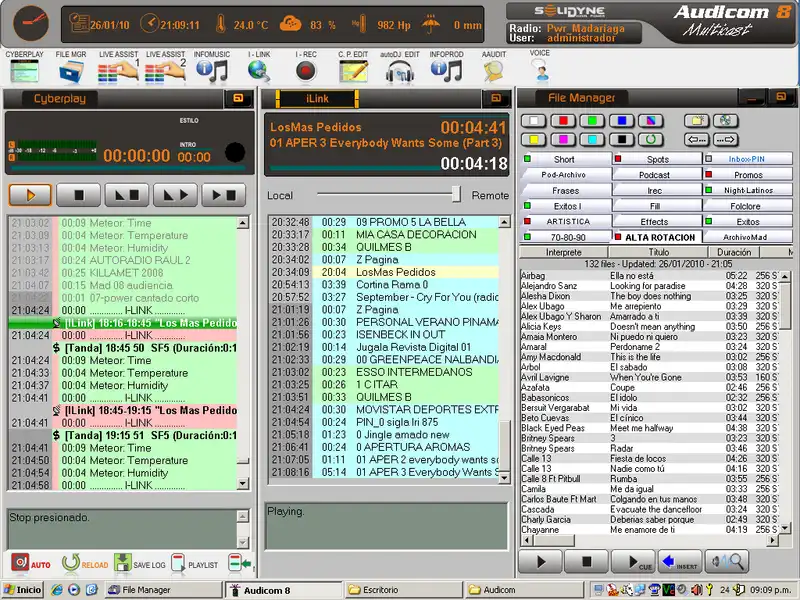Open the CYBERPLAY module icon
800x600 pixels.
pyautogui.click(x=24, y=71)
